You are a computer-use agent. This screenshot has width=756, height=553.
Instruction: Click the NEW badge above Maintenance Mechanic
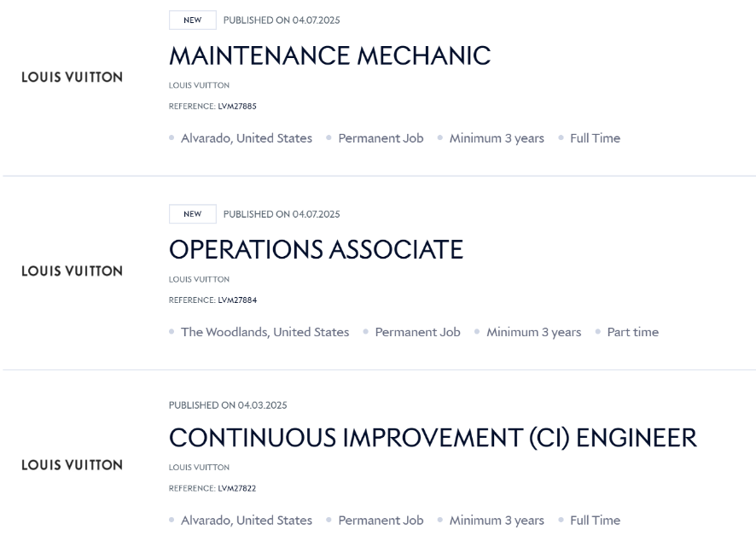(x=192, y=20)
